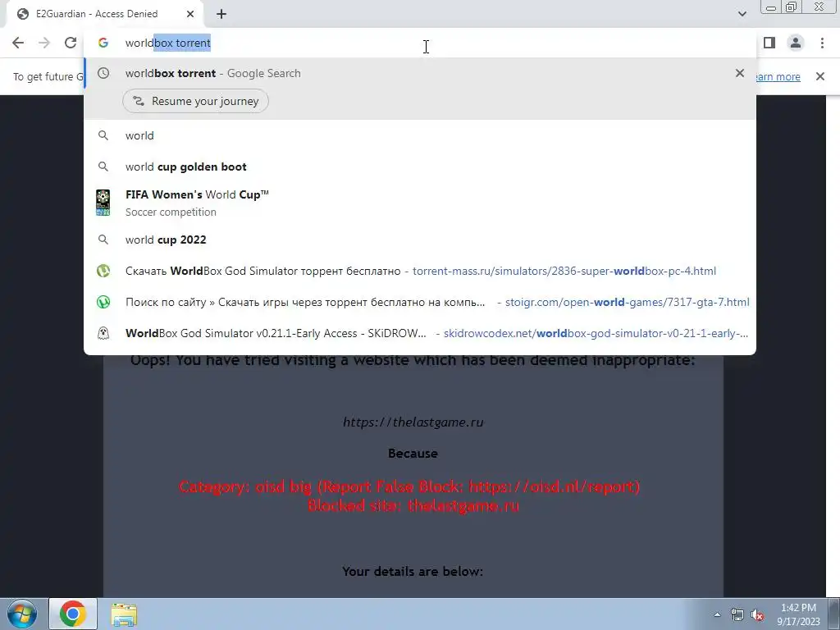Image resolution: width=840 pixels, height=630 pixels.
Task: Open a new tab with the plus button
Action: [221, 14]
